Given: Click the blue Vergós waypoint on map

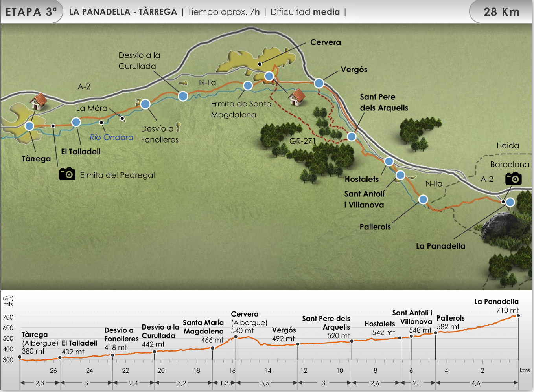Looking at the screenshot, I should coord(319,83).
